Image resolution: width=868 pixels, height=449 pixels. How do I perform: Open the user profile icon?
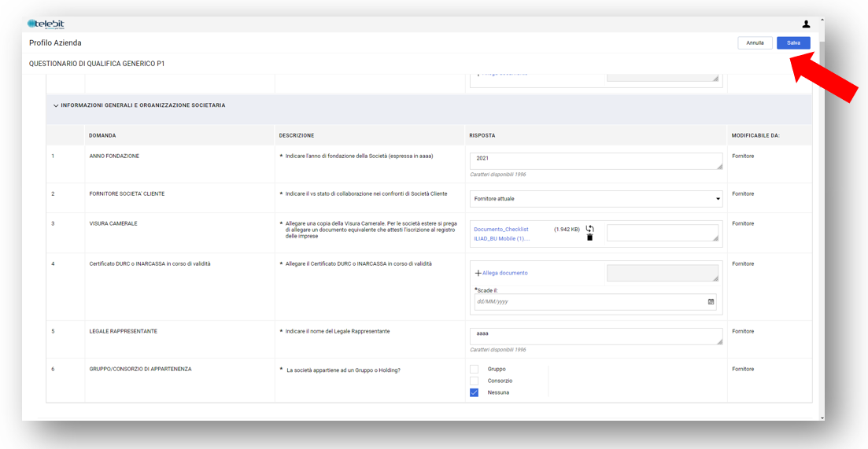[x=806, y=24]
